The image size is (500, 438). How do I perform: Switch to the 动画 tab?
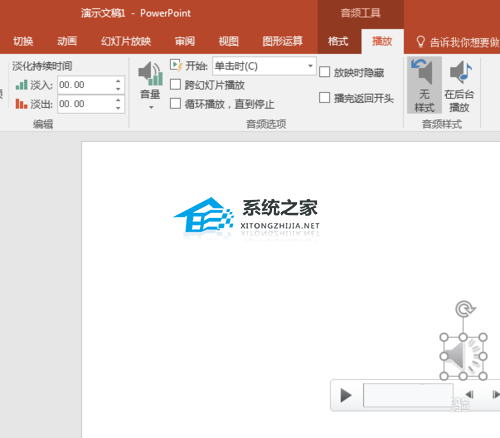pos(67,41)
